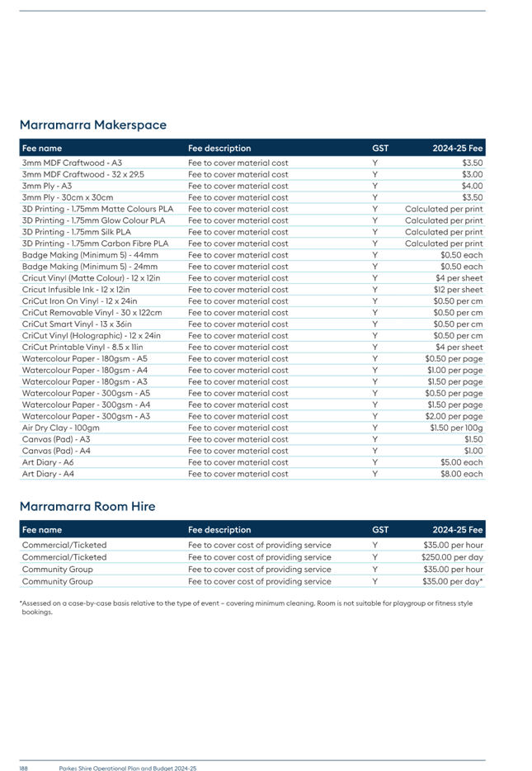Screen dimensions: 532x771
Task: Click Fee description header in Makerspace table
Action: click(219, 148)
